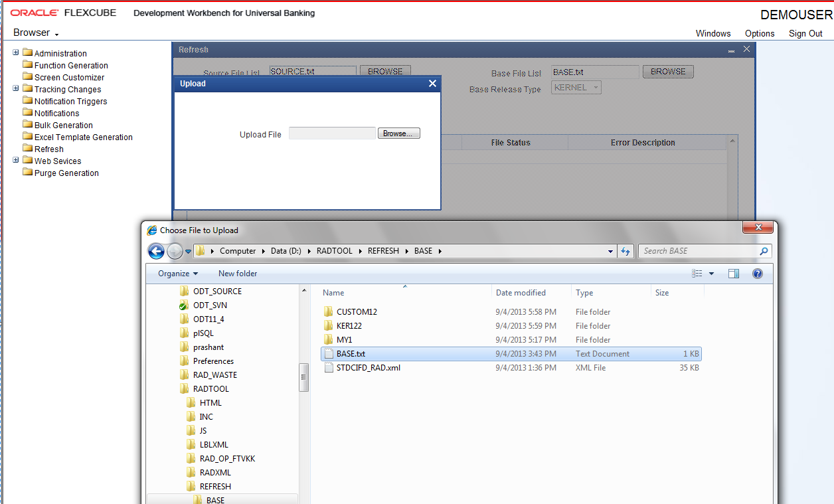
Task: Select Notifications tree item
Action: [56, 113]
